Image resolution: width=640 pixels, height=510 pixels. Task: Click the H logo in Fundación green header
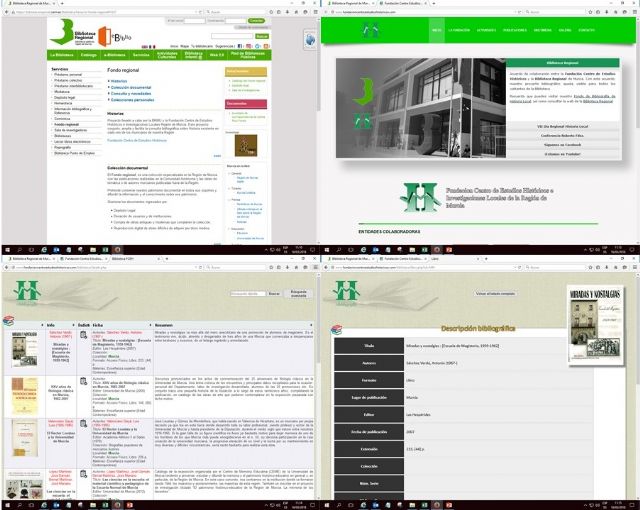click(x=371, y=30)
